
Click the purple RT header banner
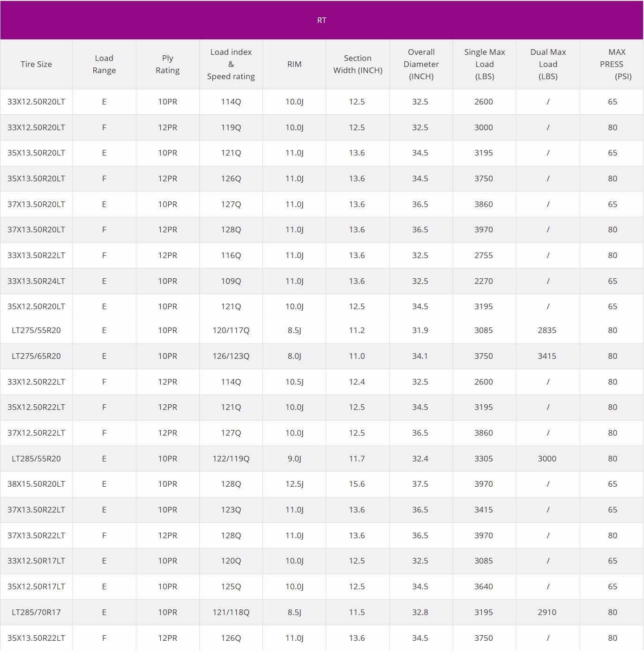(322, 20)
